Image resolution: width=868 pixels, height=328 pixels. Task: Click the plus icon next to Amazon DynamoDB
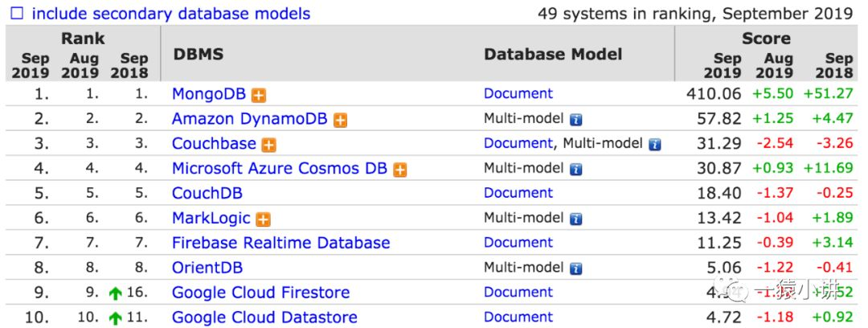pos(341,120)
